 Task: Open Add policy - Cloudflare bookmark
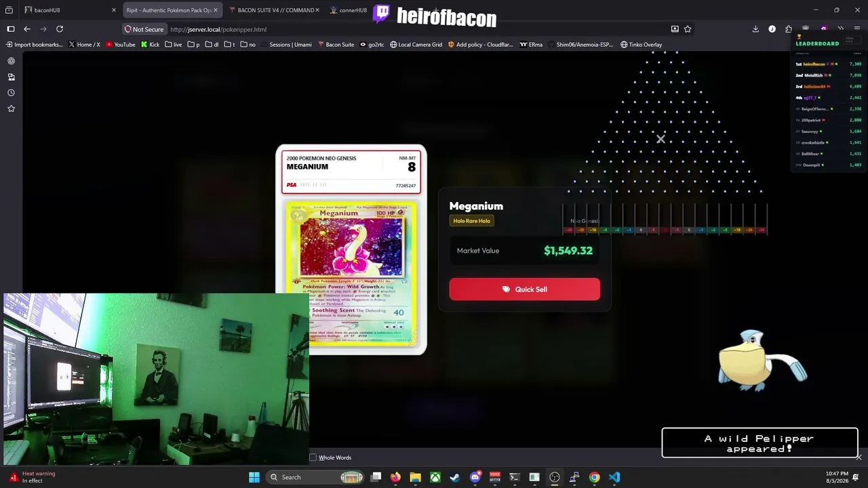coord(480,45)
